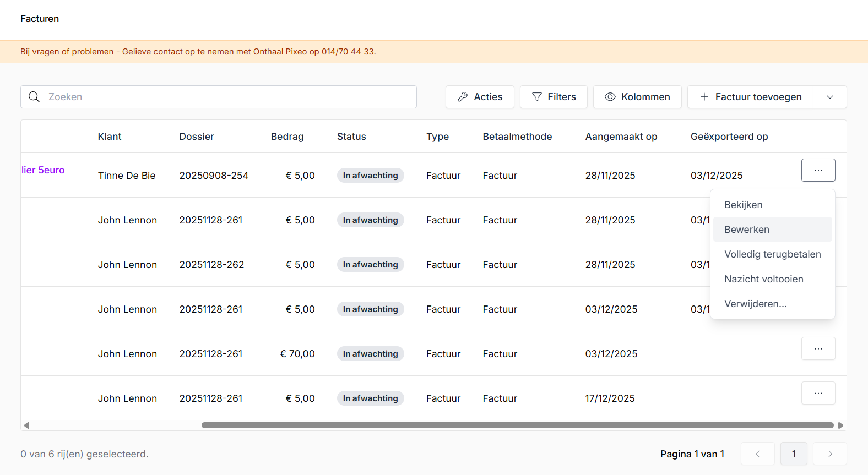Screen dimensions: 868x475
Task: Go to the previous page arrow
Action: (757, 454)
